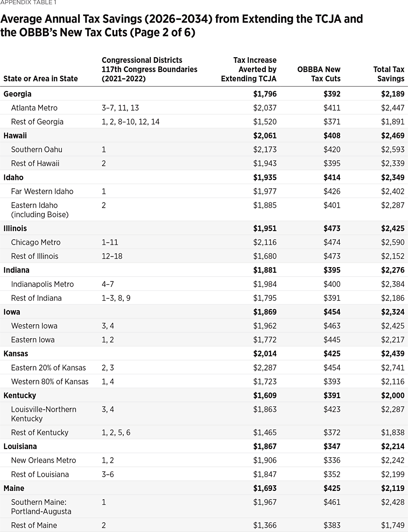Image resolution: width=408 pixels, height=532 pixels.
Task: Click the Kansas state heading
Action: click(16, 353)
